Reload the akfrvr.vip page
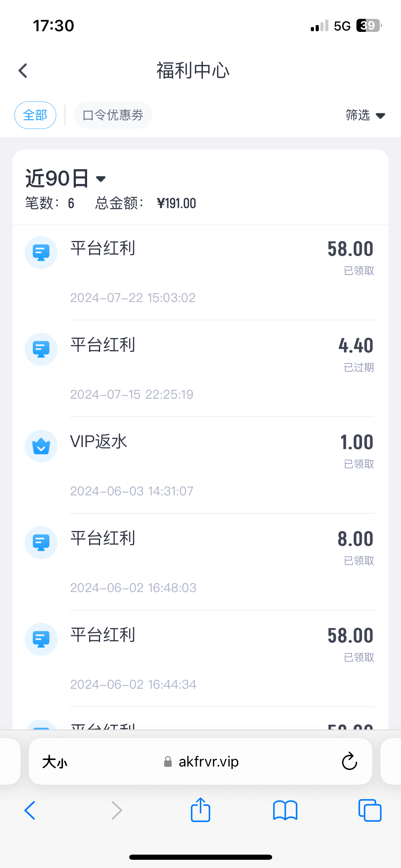 (349, 761)
